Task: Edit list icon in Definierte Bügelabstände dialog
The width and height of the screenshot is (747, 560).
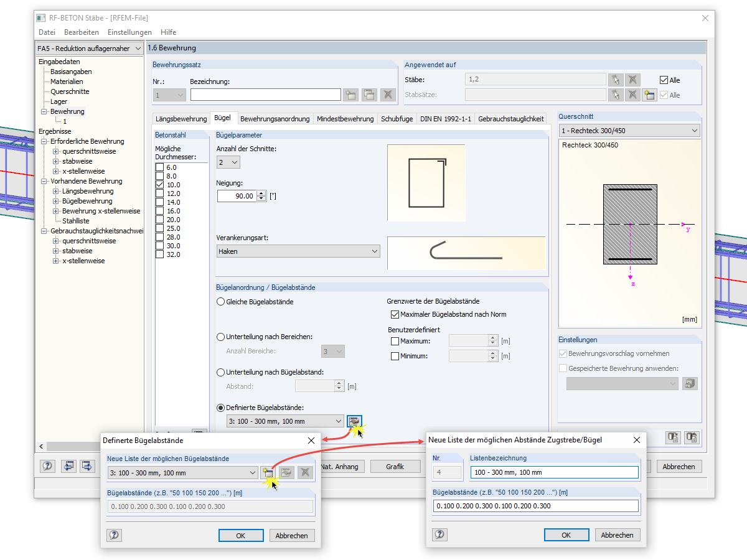Action: (x=286, y=473)
